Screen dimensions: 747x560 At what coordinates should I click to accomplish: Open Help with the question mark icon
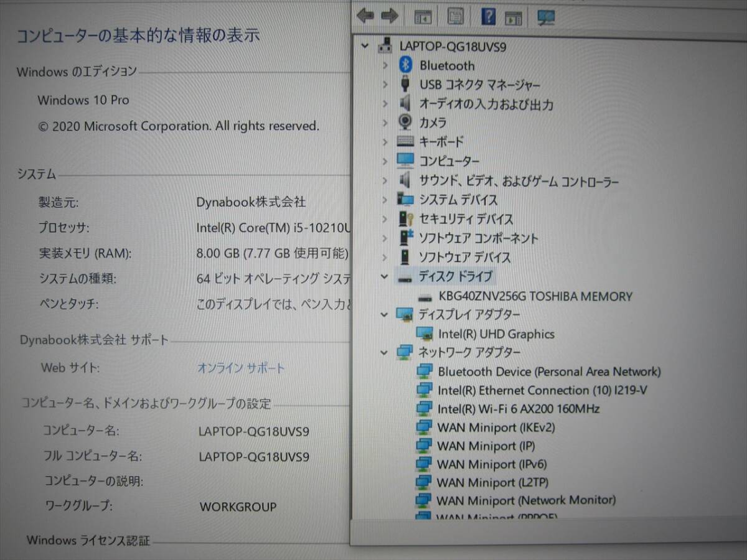click(489, 16)
